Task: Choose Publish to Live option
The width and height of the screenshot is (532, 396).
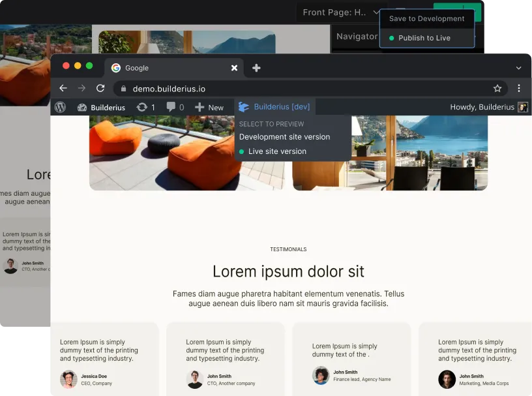Action: [424, 38]
